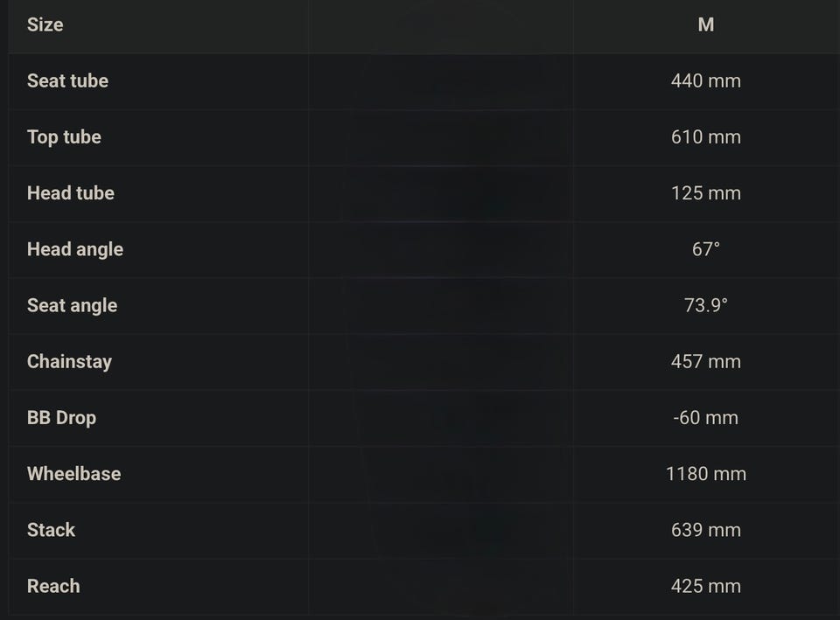Click the 67° head angle value
This screenshot has height=620, width=840.
705,249
